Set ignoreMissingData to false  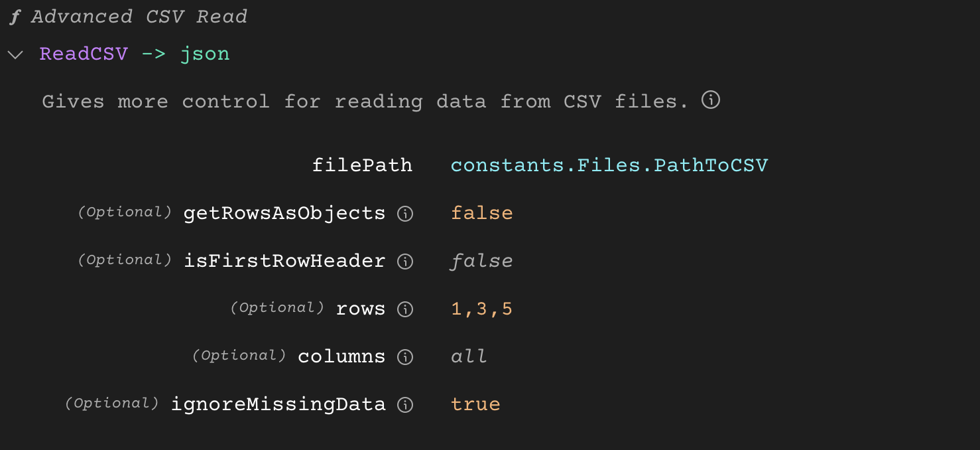(x=475, y=404)
